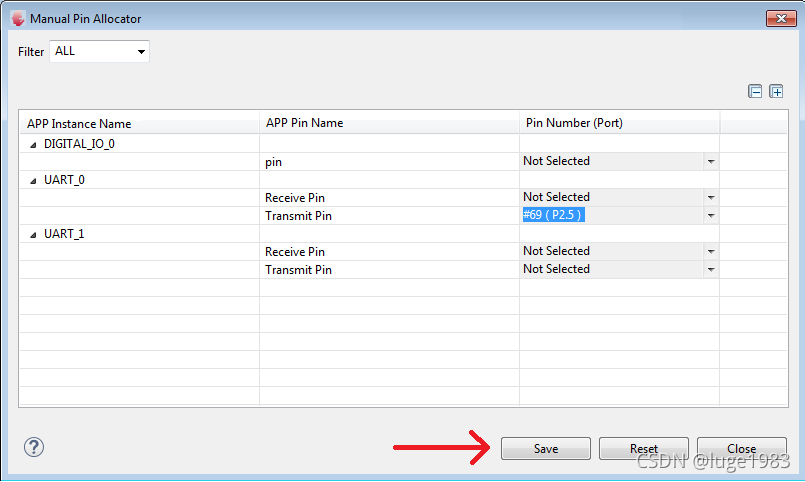Viewport: 805px width, 482px height.
Task: Open UART_1 Receive Pin dropdown arrow
Action: (x=711, y=252)
